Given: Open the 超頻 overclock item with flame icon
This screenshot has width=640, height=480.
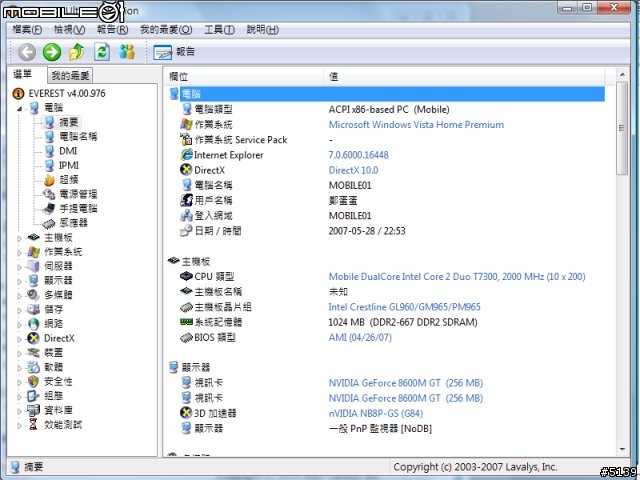Looking at the screenshot, I should pyautogui.click(x=68, y=180).
